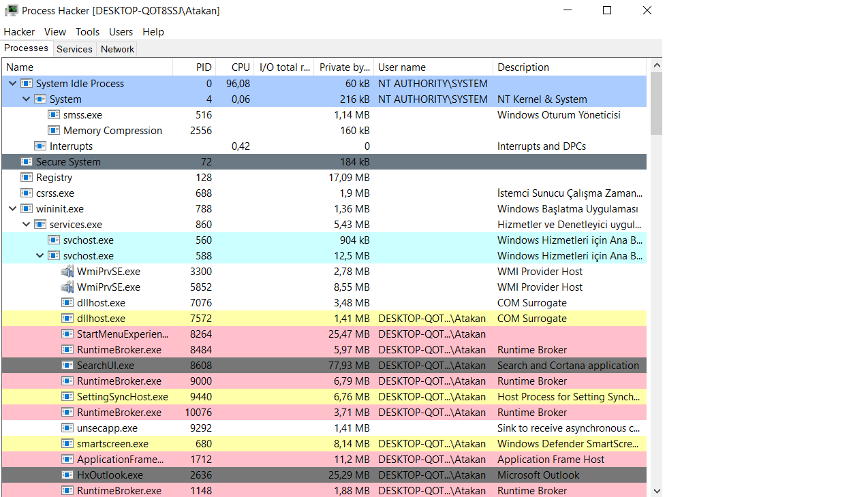
Task: Open the View menu
Action: (x=55, y=32)
